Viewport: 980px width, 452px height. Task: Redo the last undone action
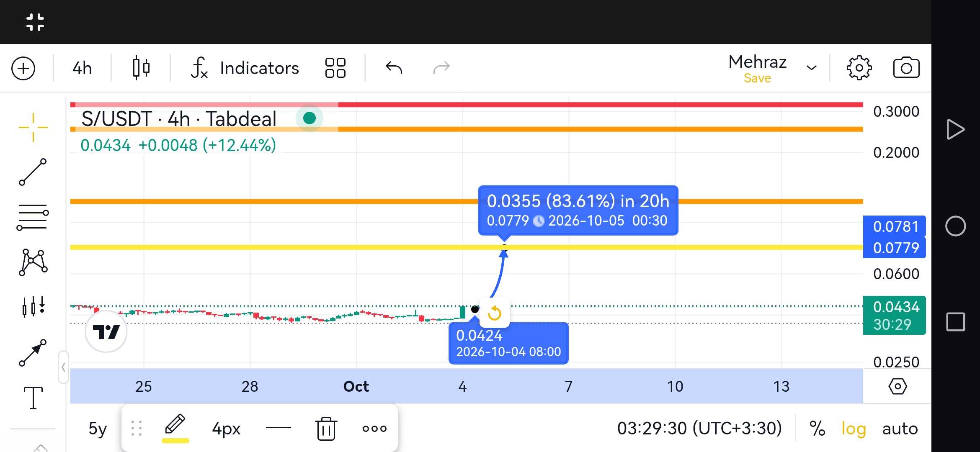[x=441, y=68]
